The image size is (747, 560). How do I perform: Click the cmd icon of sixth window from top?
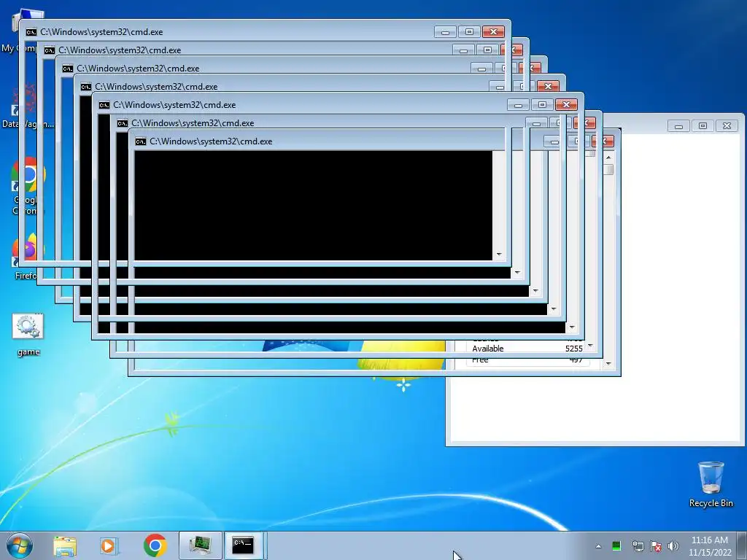coord(123,123)
